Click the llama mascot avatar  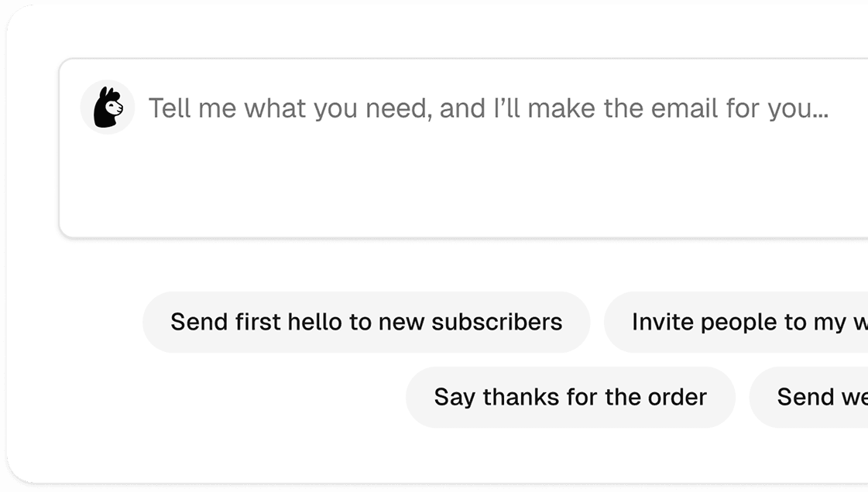[108, 108]
